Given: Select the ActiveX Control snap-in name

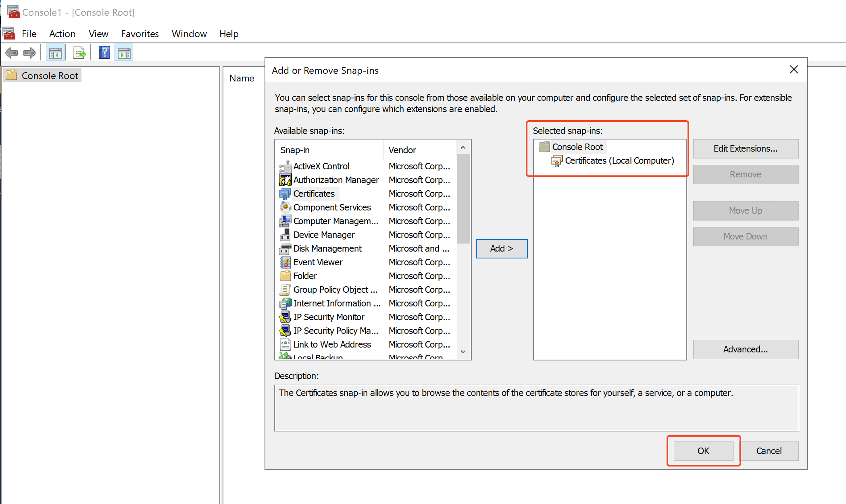Looking at the screenshot, I should [x=321, y=166].
